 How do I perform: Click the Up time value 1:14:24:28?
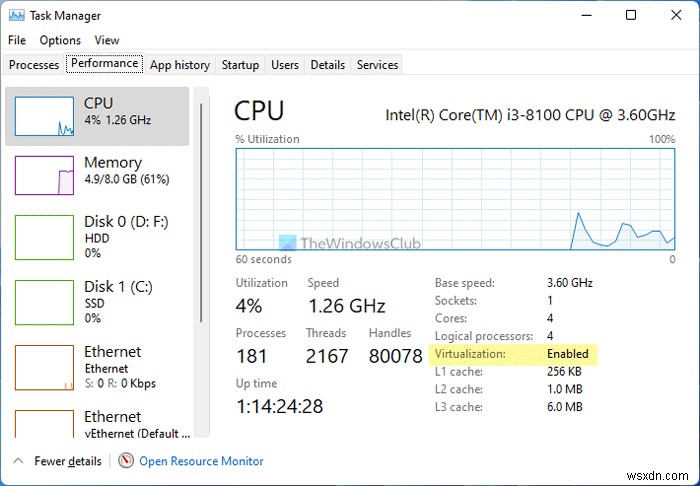click(279, 406)
